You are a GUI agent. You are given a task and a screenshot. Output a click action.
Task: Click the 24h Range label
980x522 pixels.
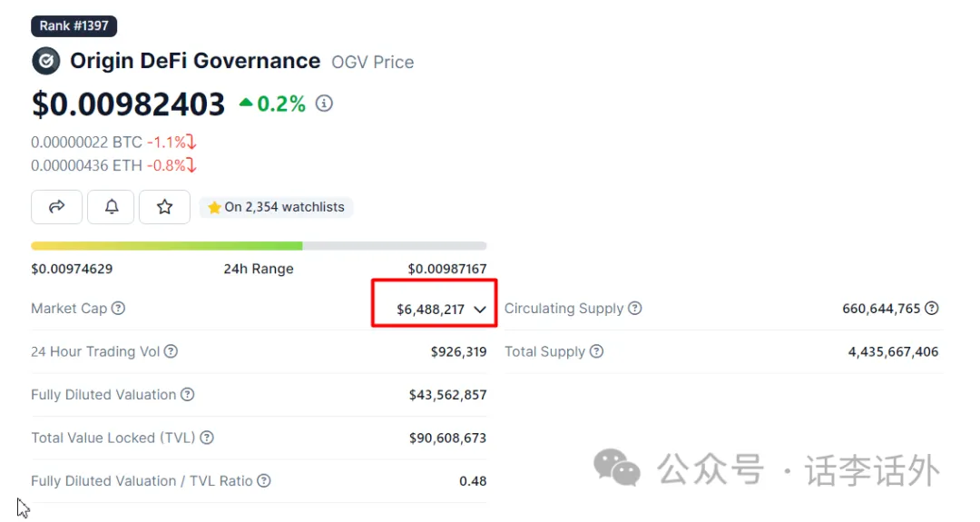[259, 269]
